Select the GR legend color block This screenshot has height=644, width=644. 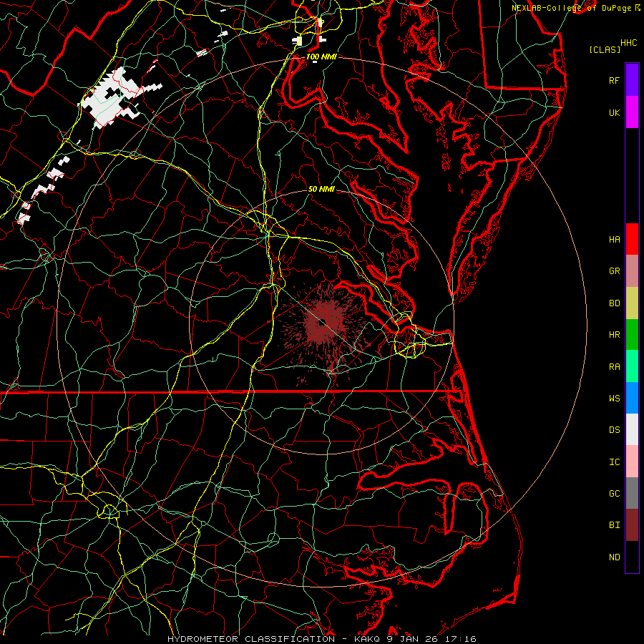point(632,271)
